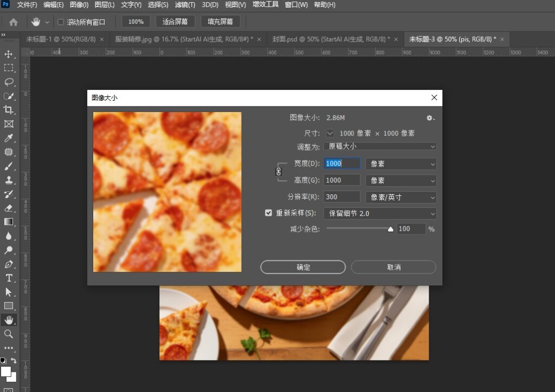Image resolution: width=555 pixels, height=392 pixels.
Task: Select the Horizontal Type tool
Action: click(9, 278)
